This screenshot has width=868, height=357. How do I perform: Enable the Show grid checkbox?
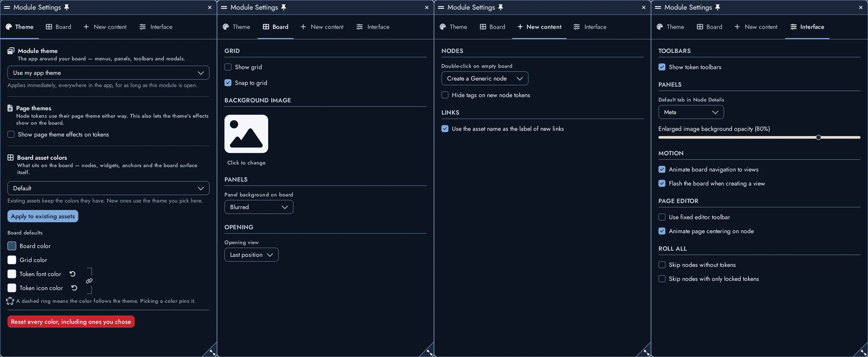[x=228, y=67]
